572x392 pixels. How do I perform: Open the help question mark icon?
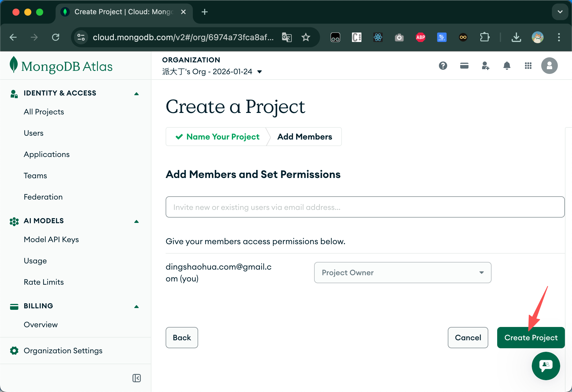443,66
